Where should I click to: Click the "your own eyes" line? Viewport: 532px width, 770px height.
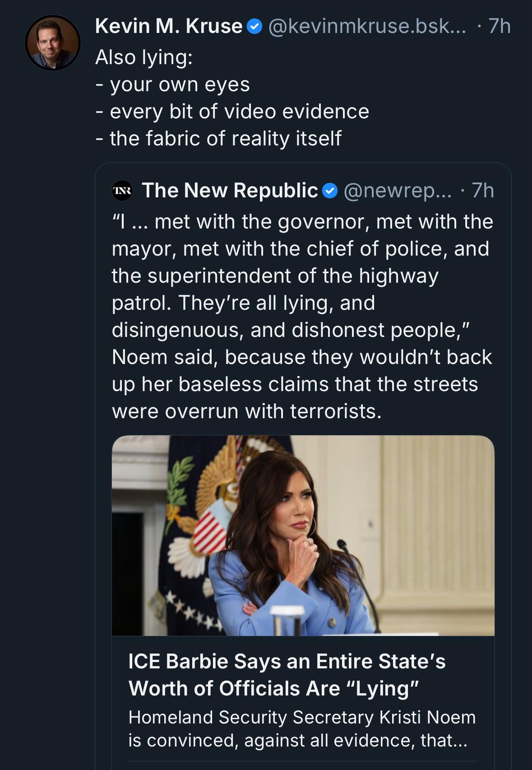(x=179, y=84)
